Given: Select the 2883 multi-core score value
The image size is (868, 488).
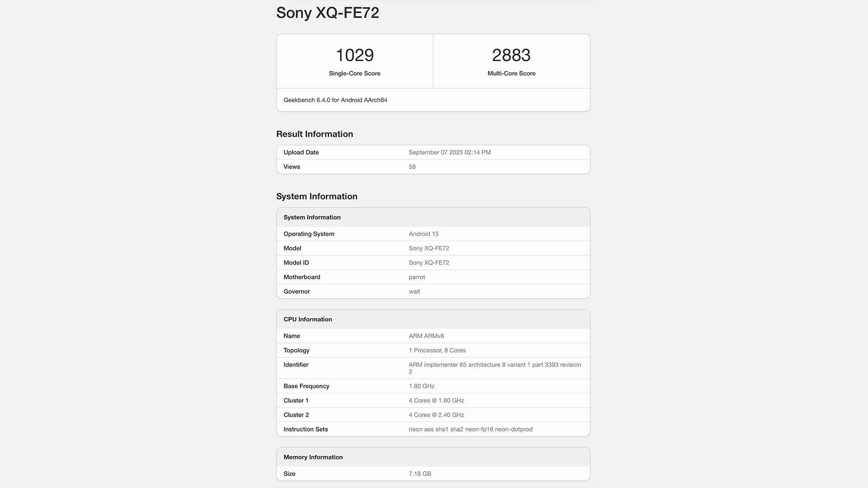Looking at the screenshot, I should pyautogui.click(x=511, y=55).
